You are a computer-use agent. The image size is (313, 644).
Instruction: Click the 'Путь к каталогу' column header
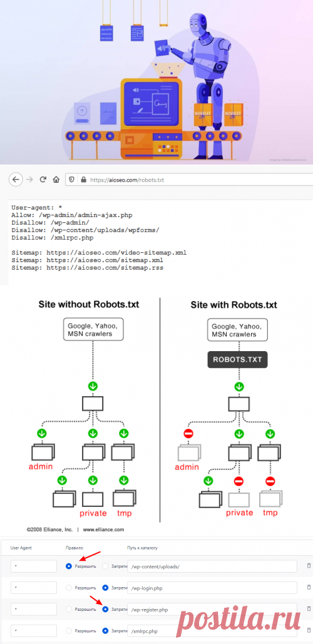point(142,548)
